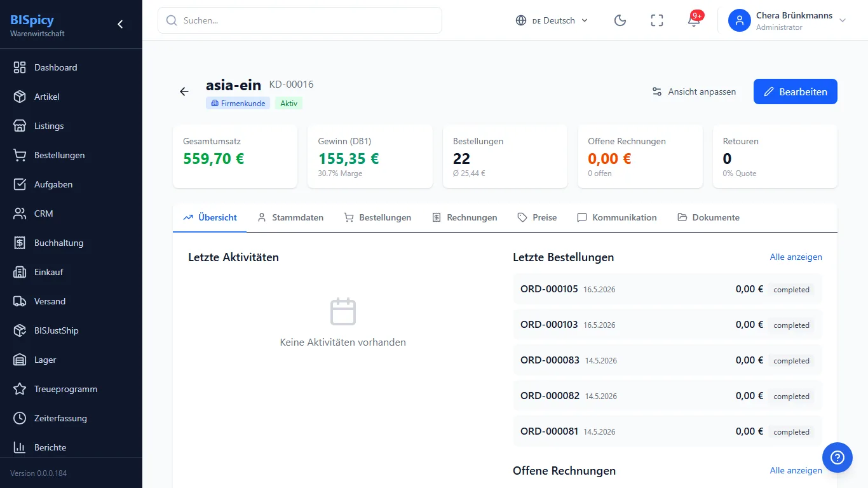
Task: Switch to the Preise tab
Action: pos(537,217)
